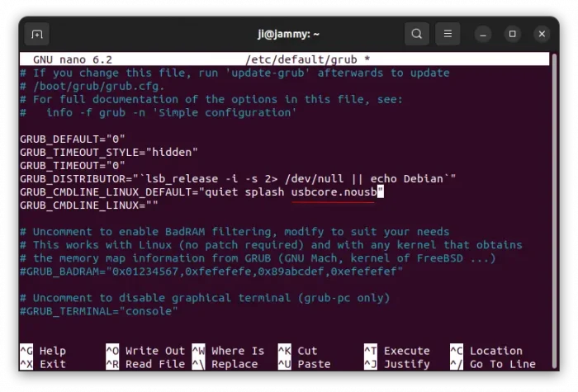Viewport: 578px width, 392px height.
Task: Close the terminal window
Action: click(x=542, y=34)
